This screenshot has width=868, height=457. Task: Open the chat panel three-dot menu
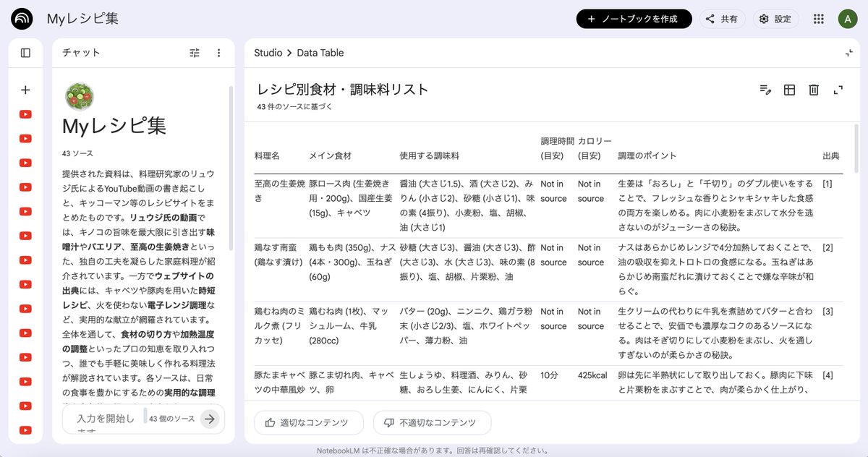pyautogui.click(x=220, y=52)
